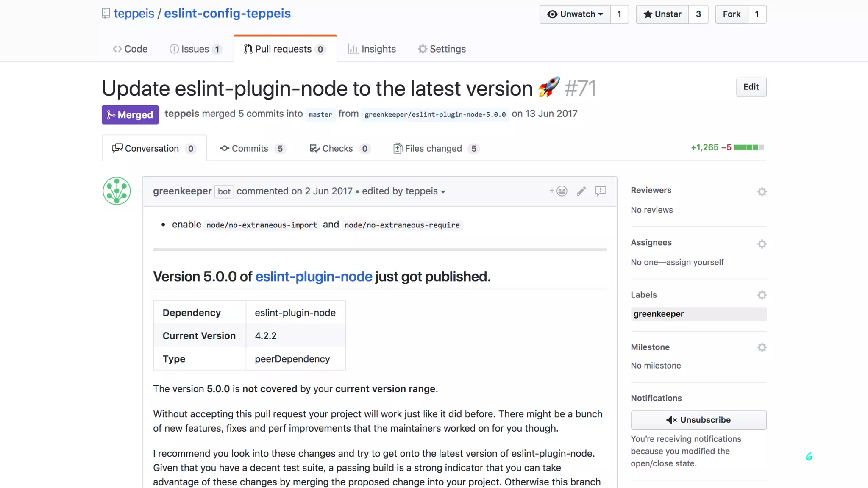Switch to the Commits tab
Viewport: 868px width, 488px height.
click(x=250, y=148)
